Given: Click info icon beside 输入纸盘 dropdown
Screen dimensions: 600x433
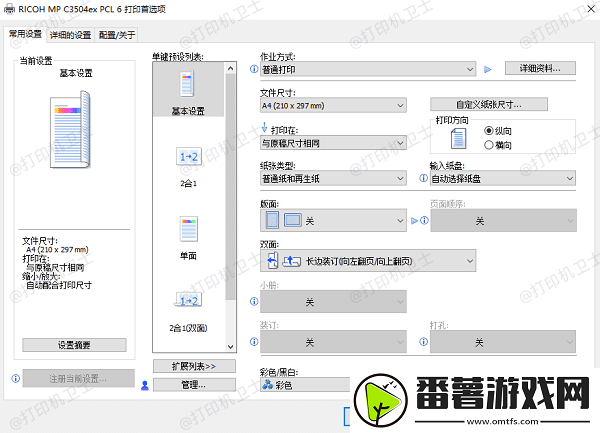Looking at the screenshot, I should (424, 178).
